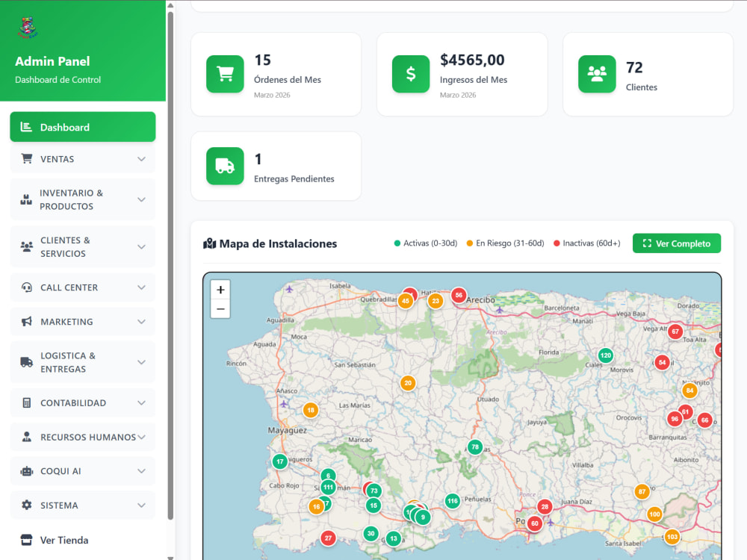Click green map marker 78

click(475, 447)
